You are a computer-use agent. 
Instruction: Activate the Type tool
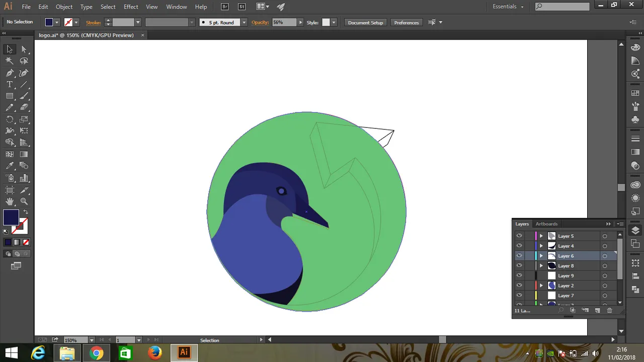10,85
